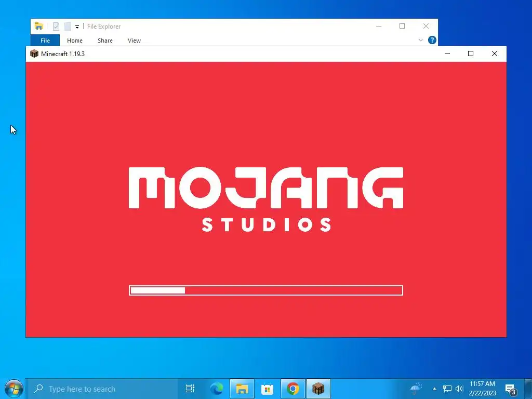Close the Minecraft 1.19.3 window
The image size is (532, 399).
coord(495,54)
